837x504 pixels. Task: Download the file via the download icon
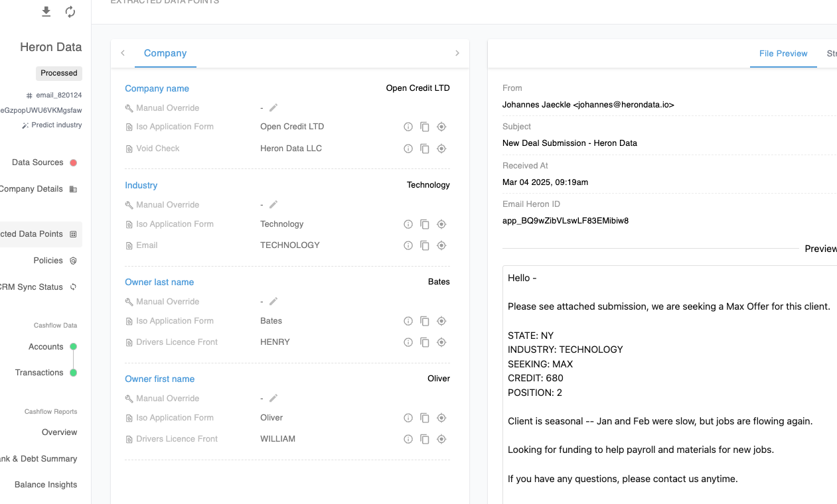tap(46, 11)
